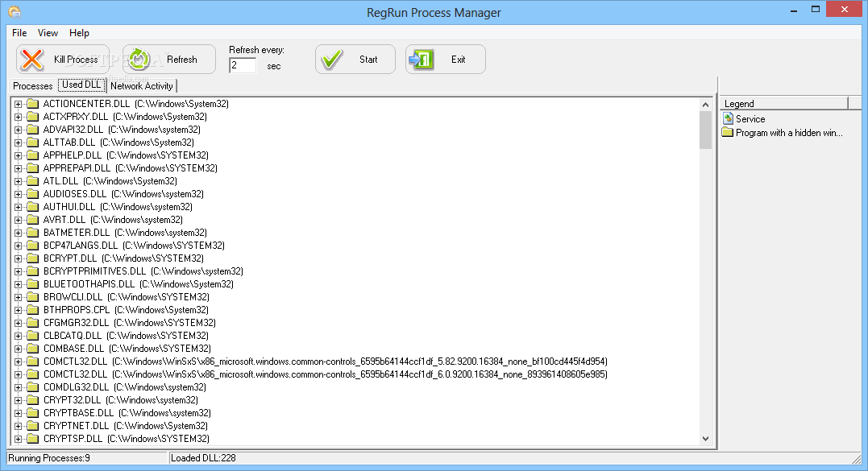Click folder icon of BROWCLI.DLL

33,297
